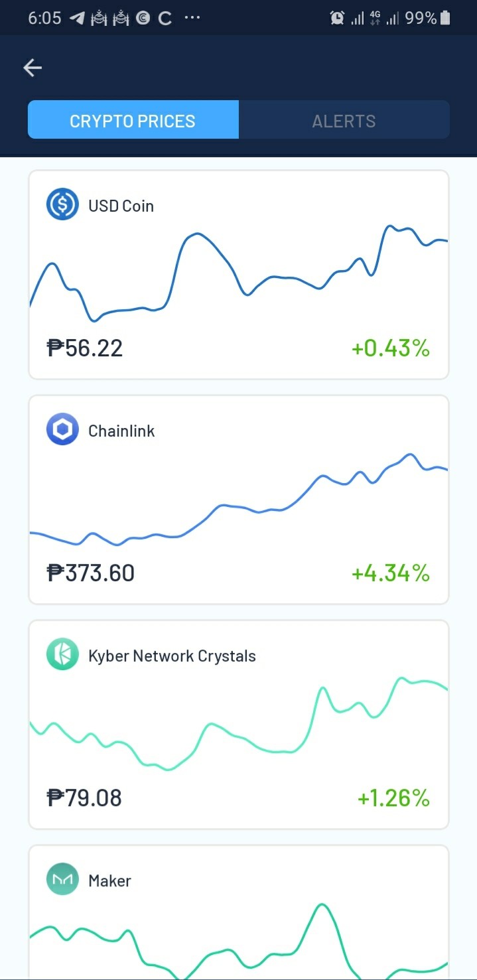Click the Kyber Network Crystals name label
Screen dimensions: 477x980
point(172,656)
